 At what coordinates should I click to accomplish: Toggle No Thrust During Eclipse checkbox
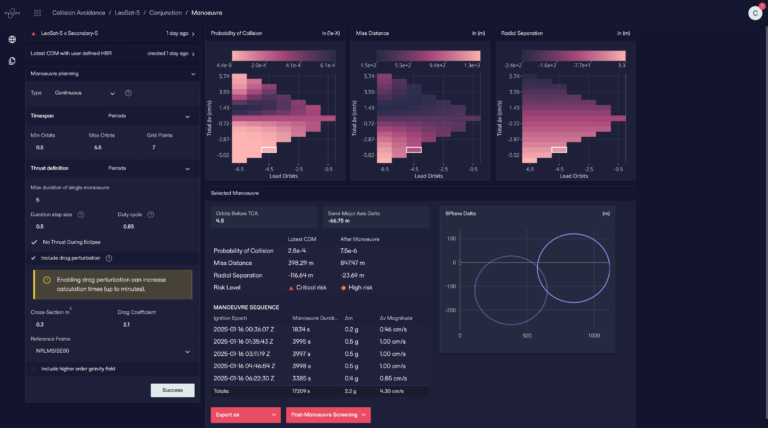coord(34,242)
